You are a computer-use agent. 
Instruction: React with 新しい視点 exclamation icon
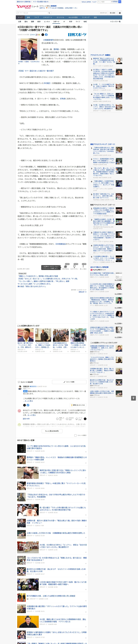tap(83, 267)
